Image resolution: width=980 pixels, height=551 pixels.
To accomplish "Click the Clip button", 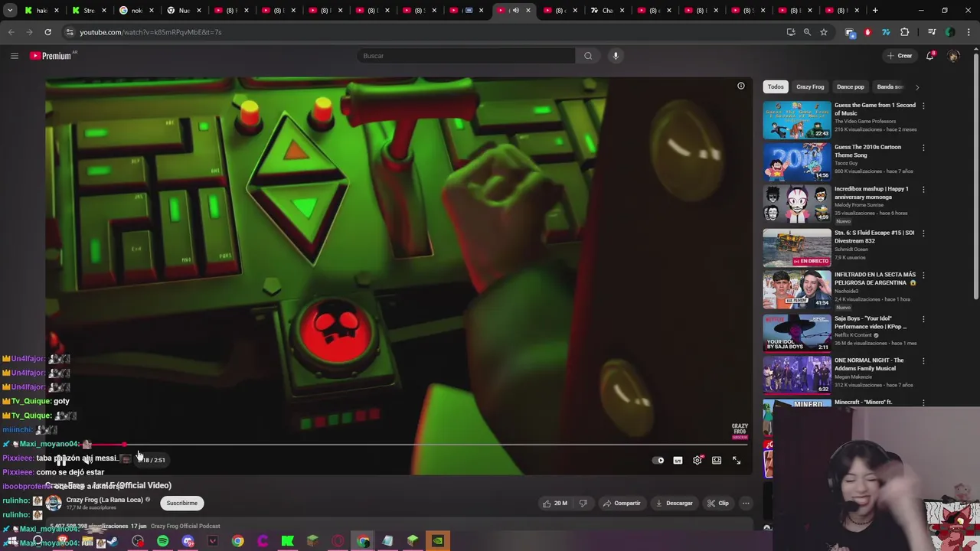I will click(x=718, y=503).
